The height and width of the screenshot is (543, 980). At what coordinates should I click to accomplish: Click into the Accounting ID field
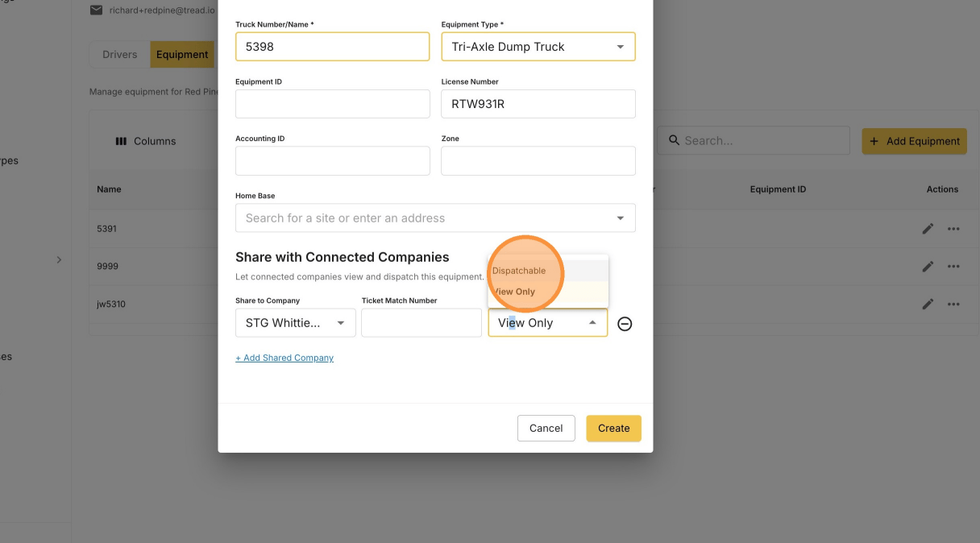332,161
